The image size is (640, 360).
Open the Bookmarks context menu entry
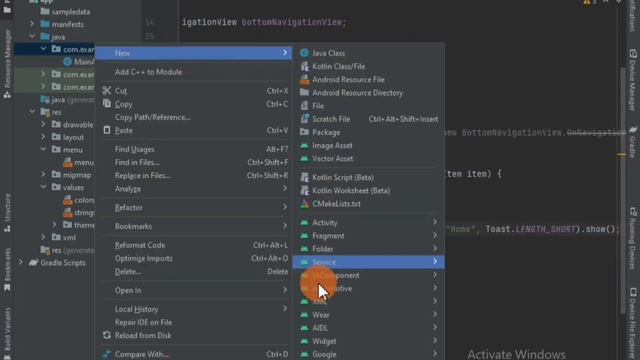pyautogui.click(x=193, y=226)
